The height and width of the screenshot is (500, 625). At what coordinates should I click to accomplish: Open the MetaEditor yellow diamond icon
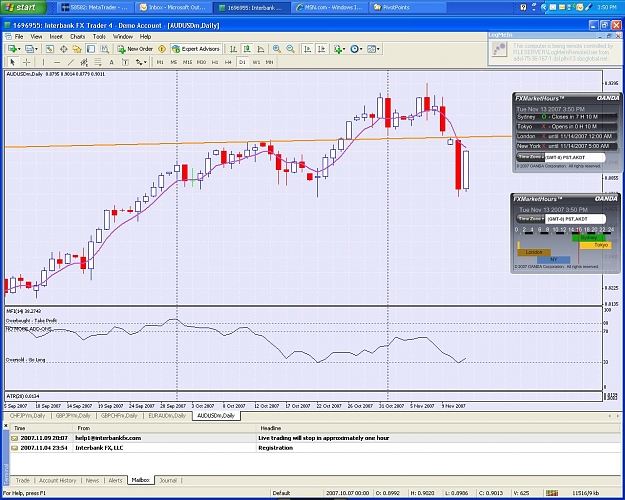[162, 49]
